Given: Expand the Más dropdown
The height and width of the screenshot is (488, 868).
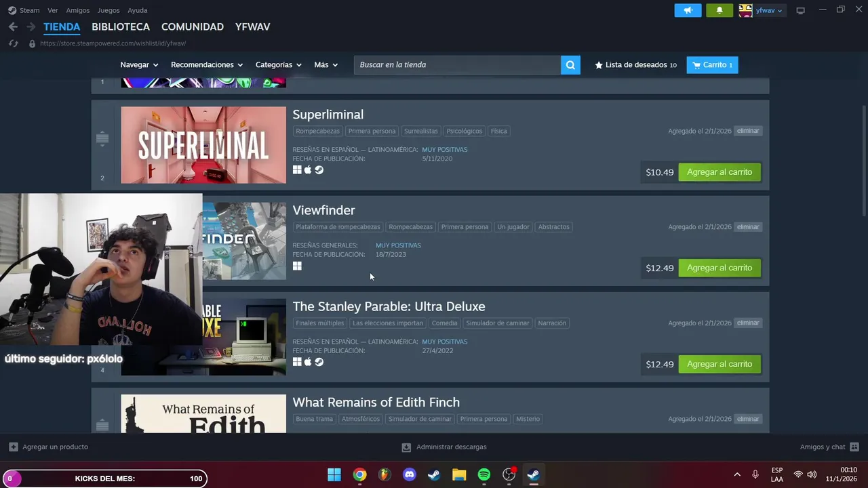Looking at the screenshot, I should [325, 65].
